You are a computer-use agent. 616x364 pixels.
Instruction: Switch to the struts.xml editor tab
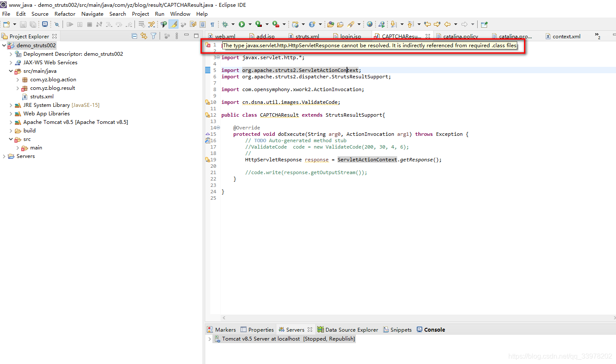[x=304, y=36]
